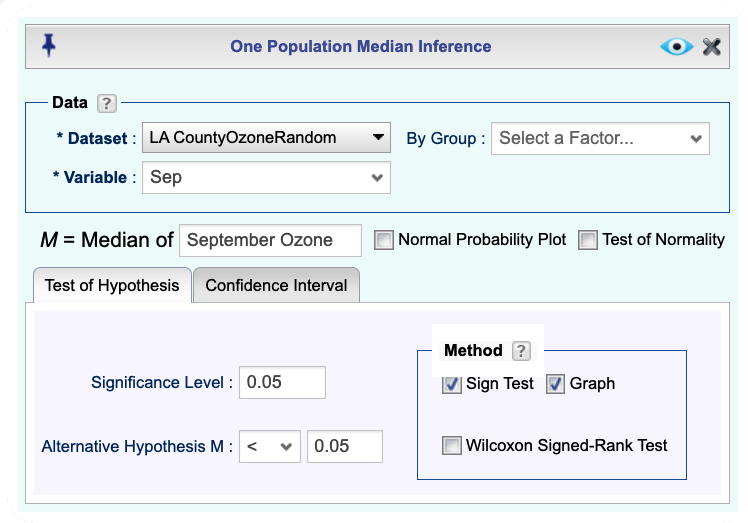Enable the Normal Probability Plot checkbox
This screenshot has width=748, height=523.
(x=384, y=240)
